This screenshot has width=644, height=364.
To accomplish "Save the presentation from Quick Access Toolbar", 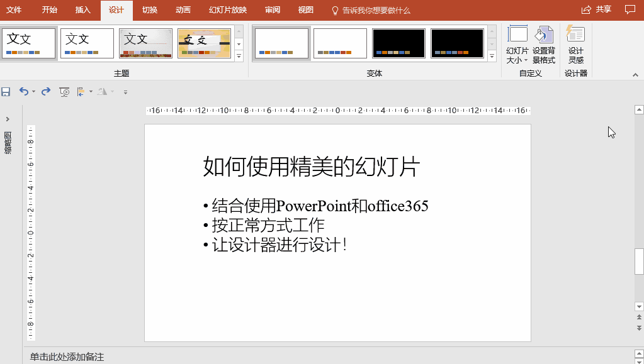I will 6,91.
